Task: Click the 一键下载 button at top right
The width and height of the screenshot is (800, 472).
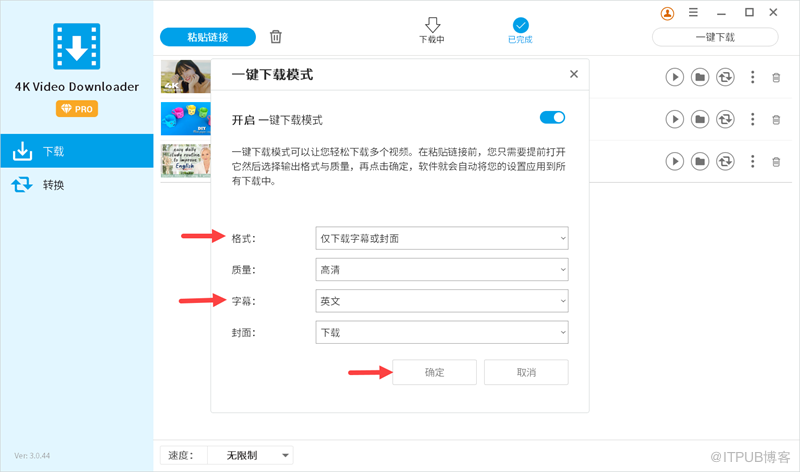Action: (x=715, y=37)
